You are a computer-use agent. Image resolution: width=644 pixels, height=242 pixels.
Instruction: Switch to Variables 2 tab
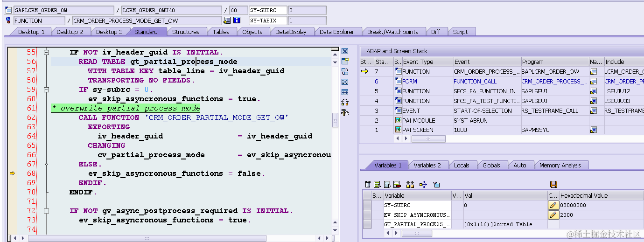click(x=427, y=165)
